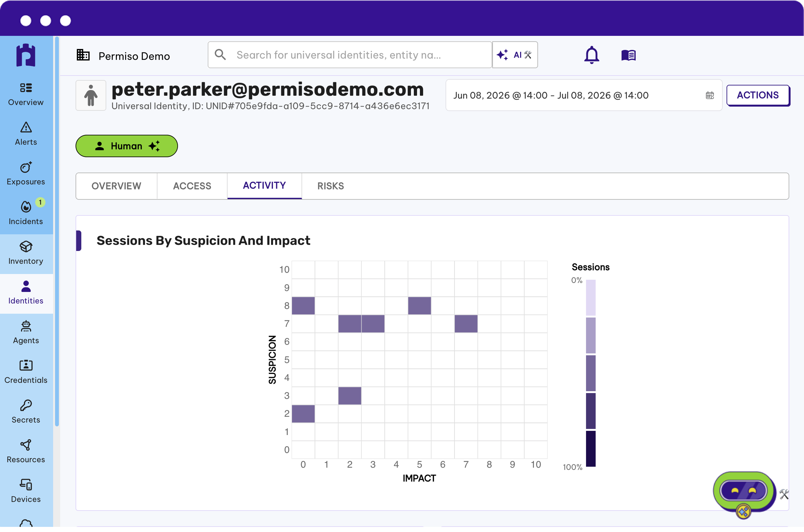804x532 pixels.
Task: Toggle the assistant mascot widget
Action: click(x=744, y=492)
